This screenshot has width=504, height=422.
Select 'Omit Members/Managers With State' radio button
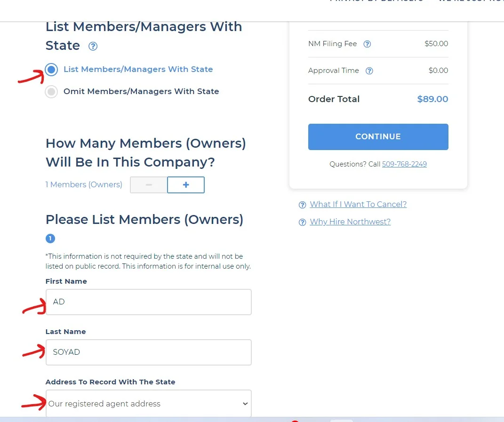pyautogui.click(x=51, y=92)
